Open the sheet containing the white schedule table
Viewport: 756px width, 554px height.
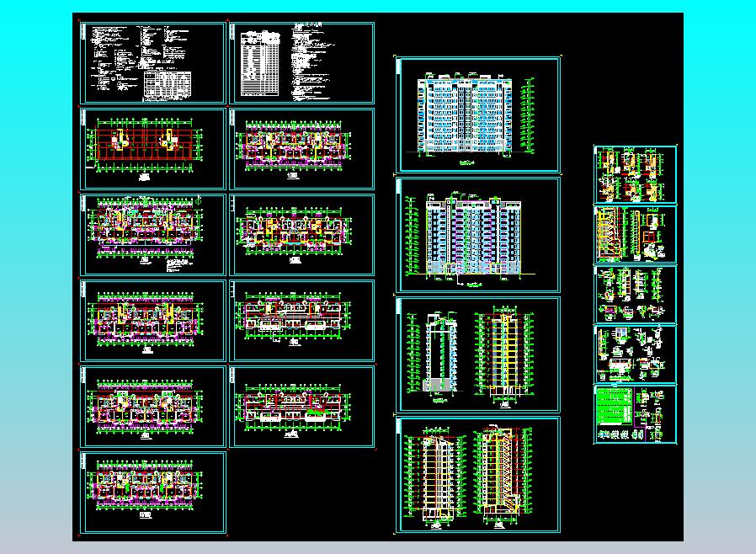(302, 62)
